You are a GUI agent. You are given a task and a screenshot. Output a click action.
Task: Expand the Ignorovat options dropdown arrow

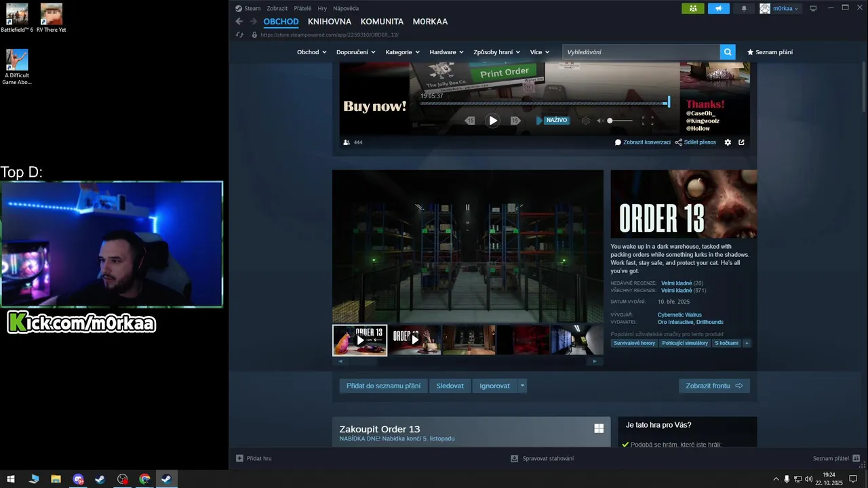click(522, 386)
